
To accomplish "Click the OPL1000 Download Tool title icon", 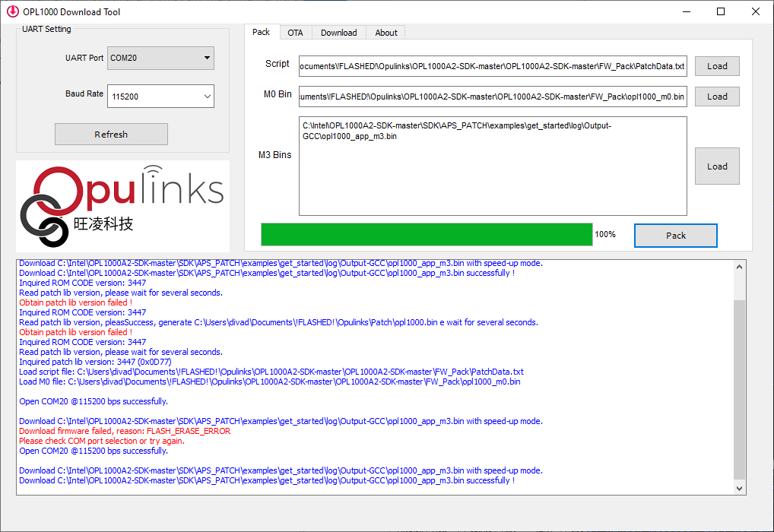I will (13, 11).
